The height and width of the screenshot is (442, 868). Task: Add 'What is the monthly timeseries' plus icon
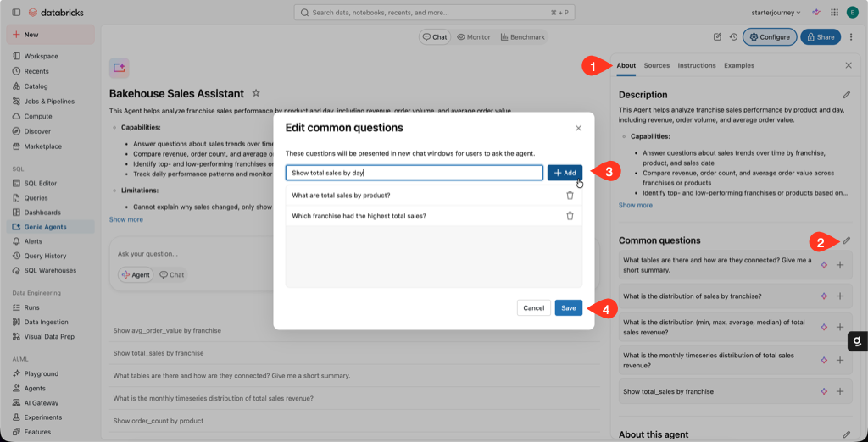[840, 360]
